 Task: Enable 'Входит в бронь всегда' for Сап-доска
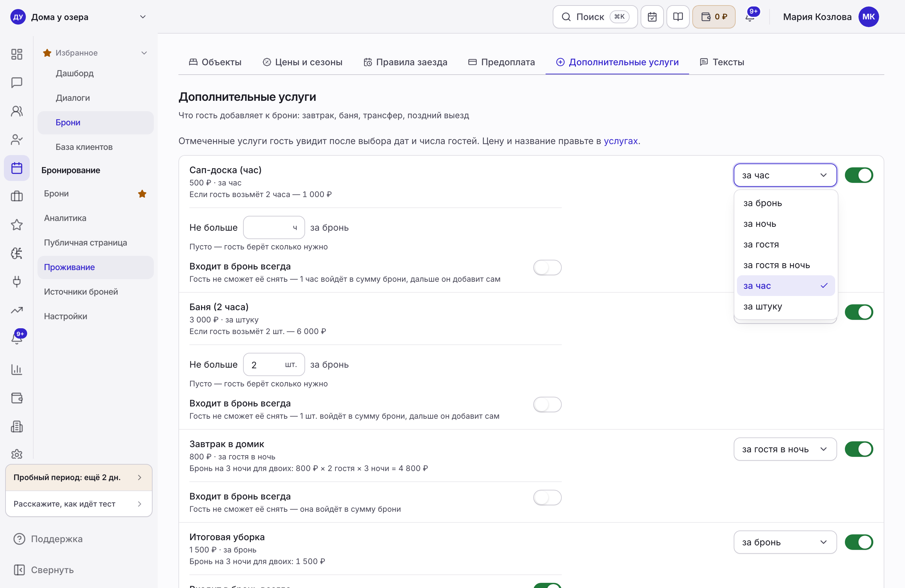click(547, 268)
